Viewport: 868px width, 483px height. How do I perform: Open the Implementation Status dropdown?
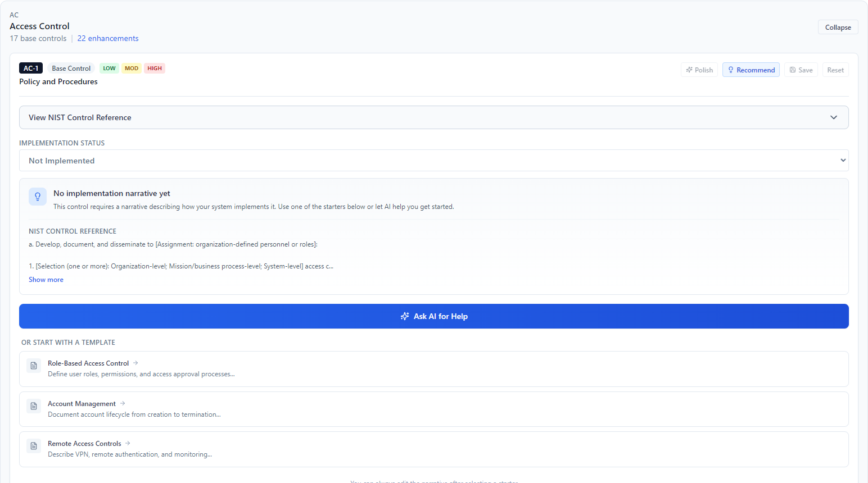coord(434,161)
